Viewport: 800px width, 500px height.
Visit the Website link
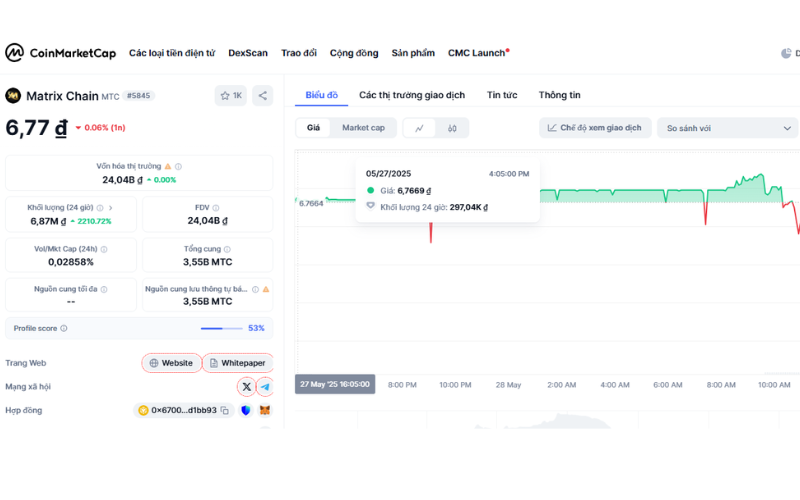click(171, 363)
